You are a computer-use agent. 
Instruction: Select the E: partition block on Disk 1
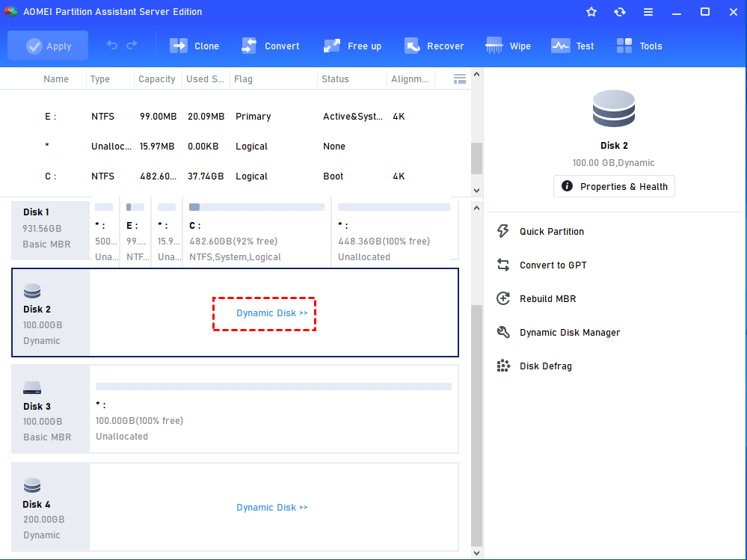(135, 230)
